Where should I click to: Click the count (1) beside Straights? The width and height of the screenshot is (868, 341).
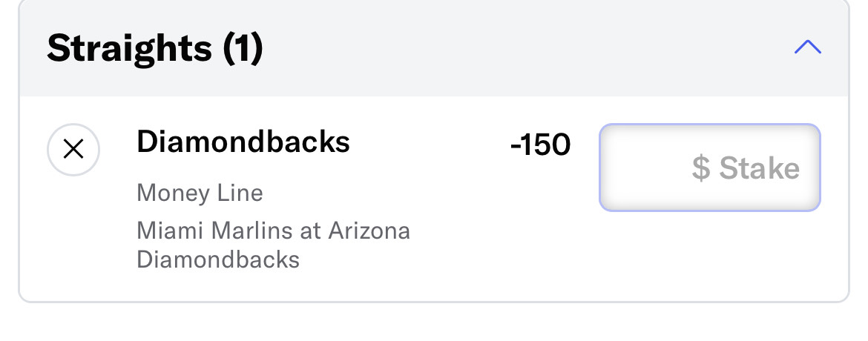point(243,48)
